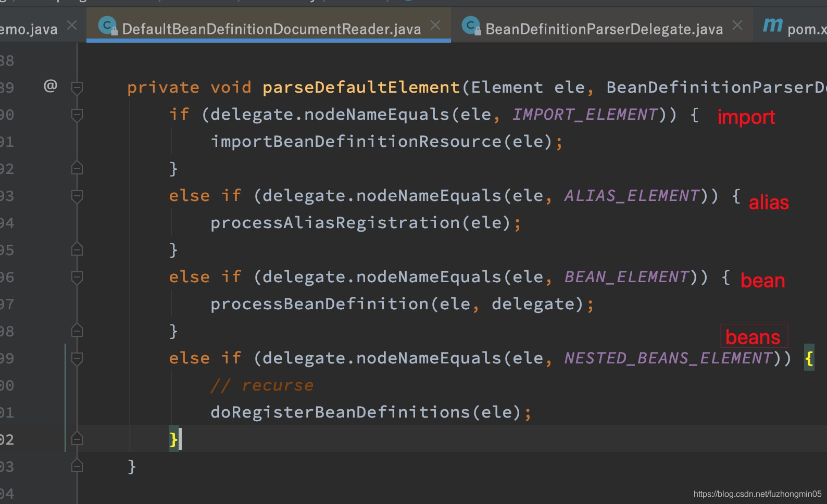Click Maven icon on pom.xml tab

(x=773, y=24)
